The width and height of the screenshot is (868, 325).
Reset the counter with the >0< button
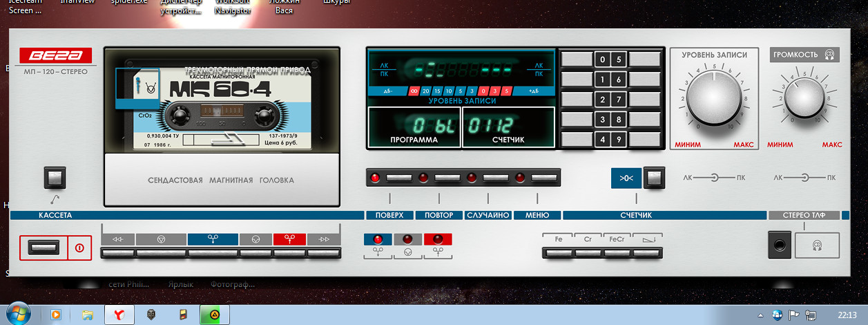(653, 178)
